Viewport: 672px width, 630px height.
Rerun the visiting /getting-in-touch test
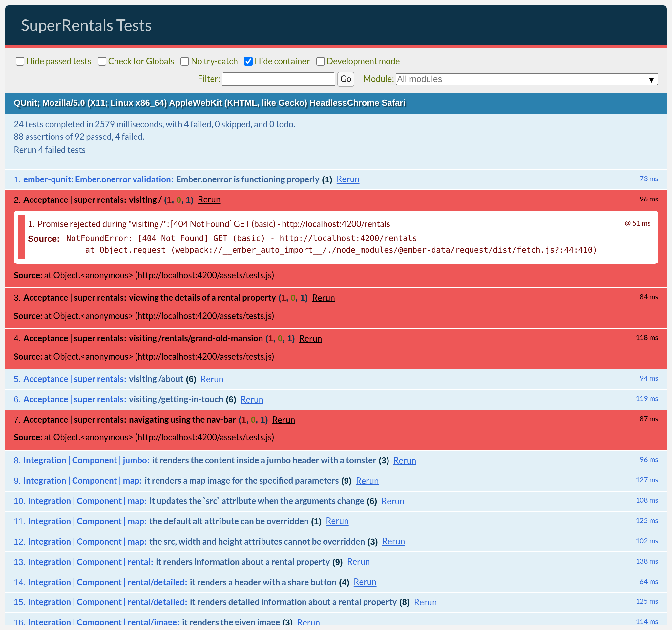pyautogui.click(x=251, y=400)
